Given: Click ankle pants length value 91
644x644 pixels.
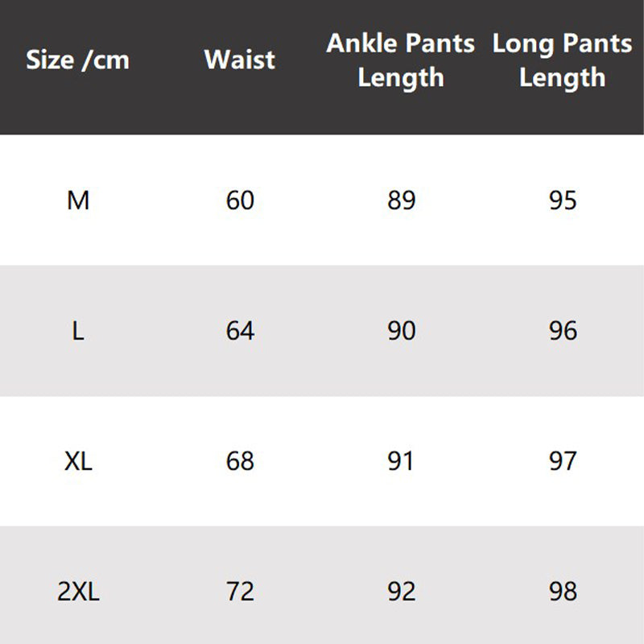Looking at the screenshot, I should tap(401, 461).
